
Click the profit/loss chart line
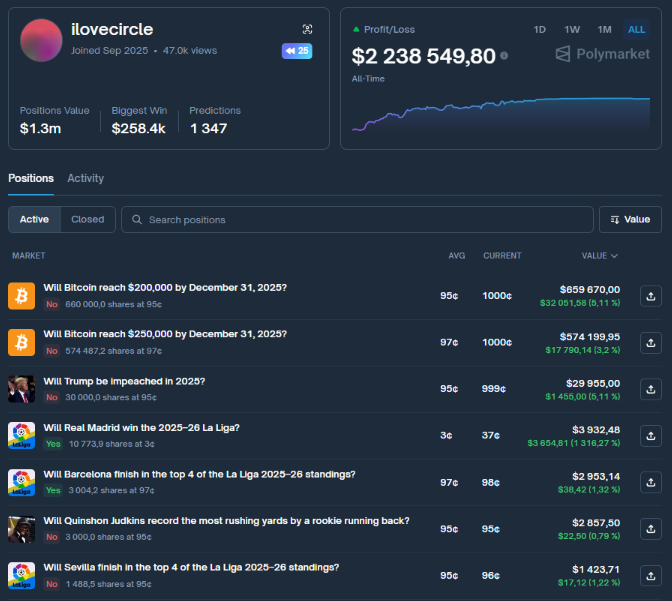coord(501,113)
